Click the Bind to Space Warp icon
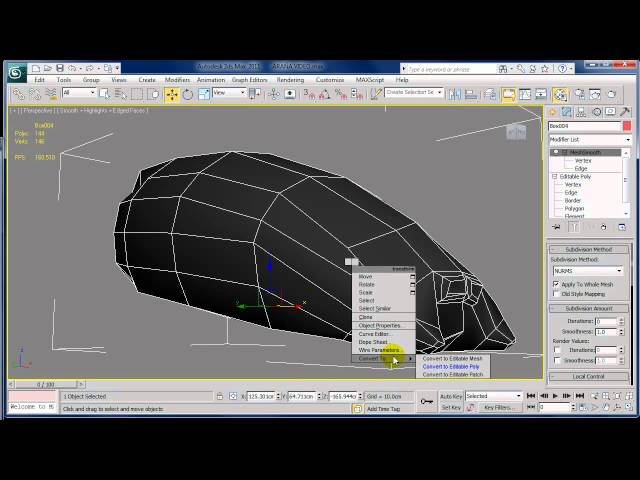 [51, 95]
